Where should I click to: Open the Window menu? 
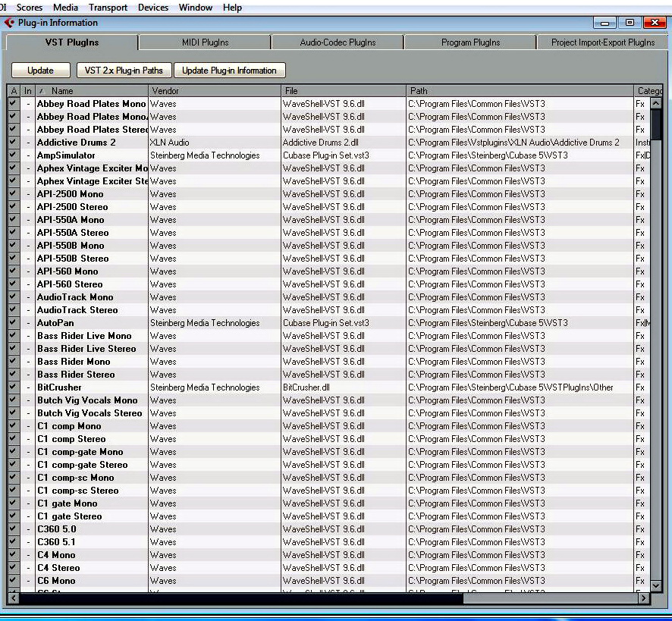(x=196, y=8)
